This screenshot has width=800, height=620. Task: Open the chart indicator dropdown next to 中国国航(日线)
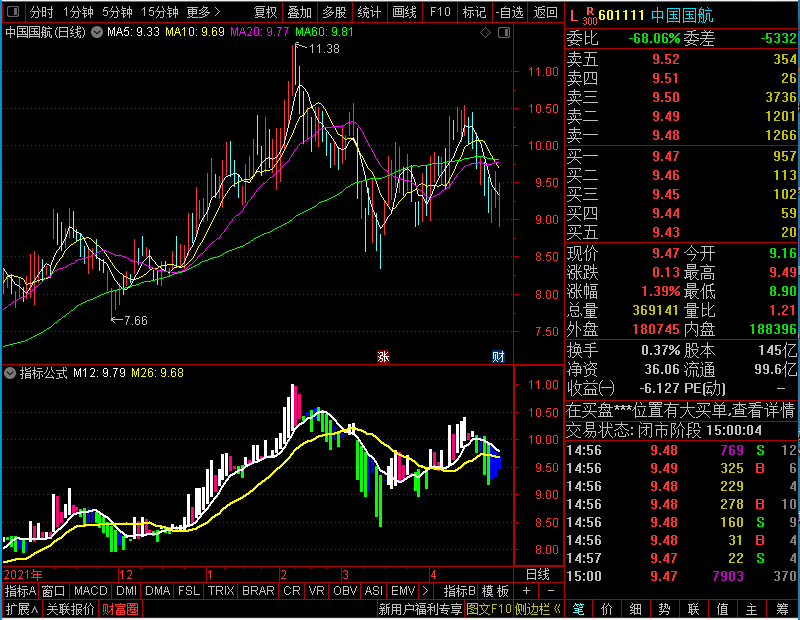coord(97,32)
